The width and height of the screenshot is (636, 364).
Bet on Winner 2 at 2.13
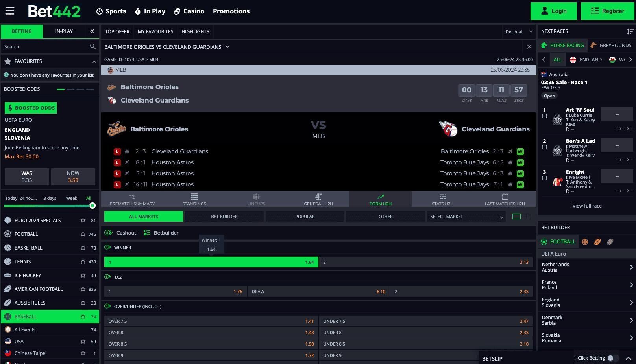426,262
